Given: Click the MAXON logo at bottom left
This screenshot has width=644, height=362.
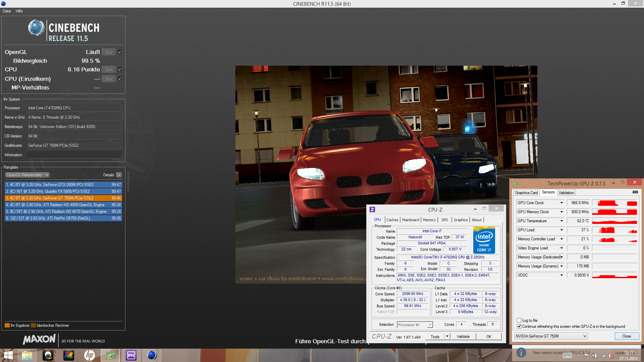Looking at the screenshot, I should (39, 340).
